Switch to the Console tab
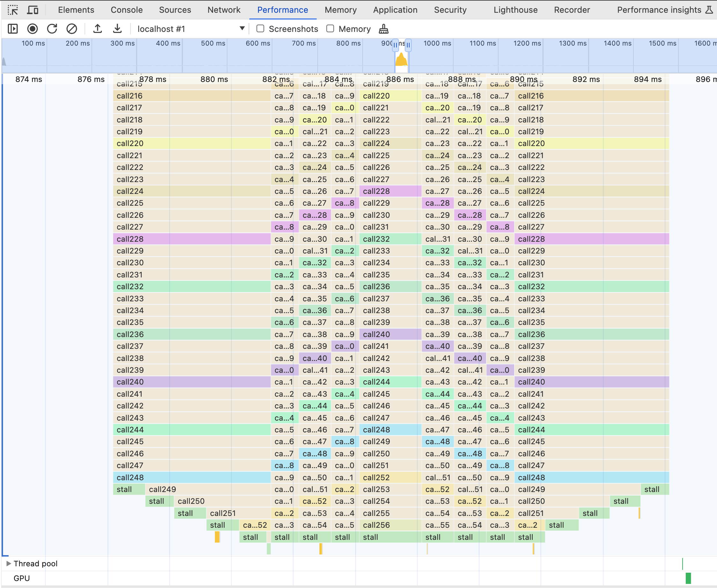717x588 pixels. click(127, 10)
